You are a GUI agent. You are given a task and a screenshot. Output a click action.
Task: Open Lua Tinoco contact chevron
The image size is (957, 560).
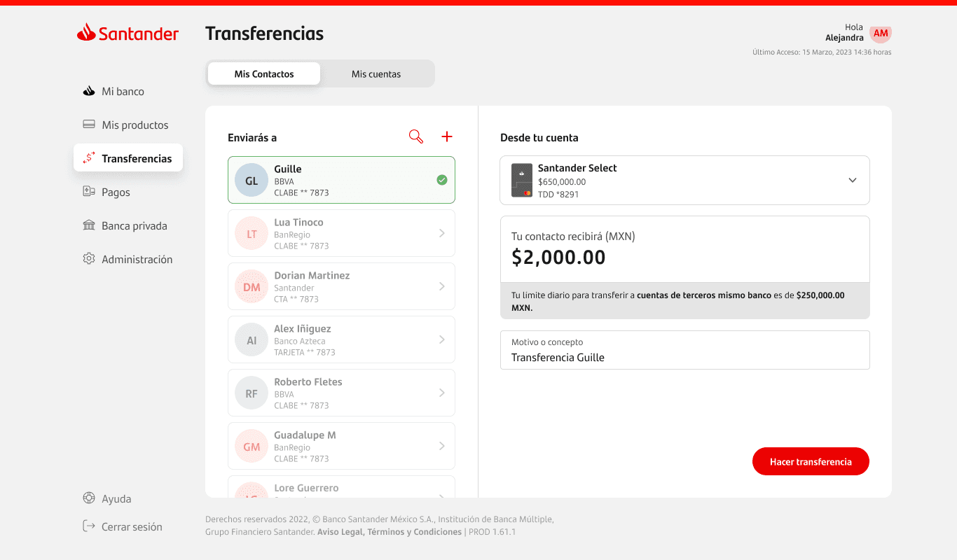coord(442,233)
